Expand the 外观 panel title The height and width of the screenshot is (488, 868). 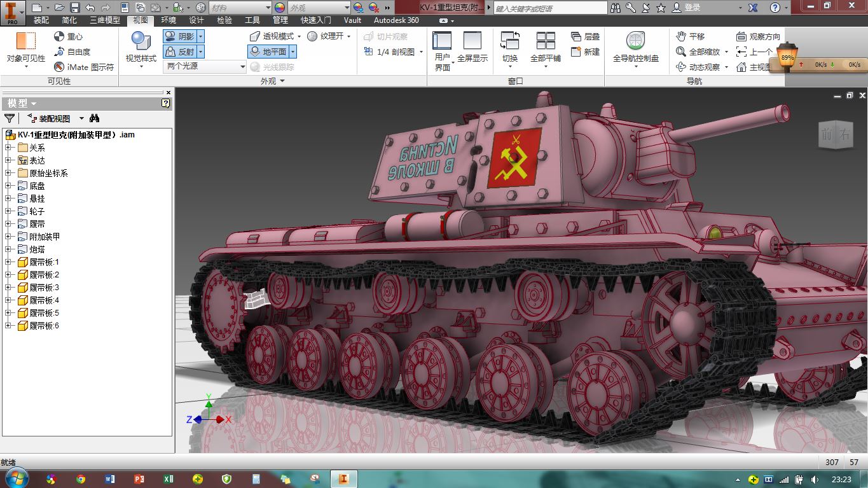coord(273,81)
